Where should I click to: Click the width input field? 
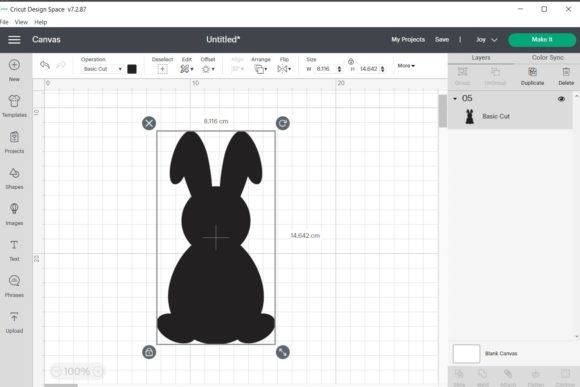[325, 69]
